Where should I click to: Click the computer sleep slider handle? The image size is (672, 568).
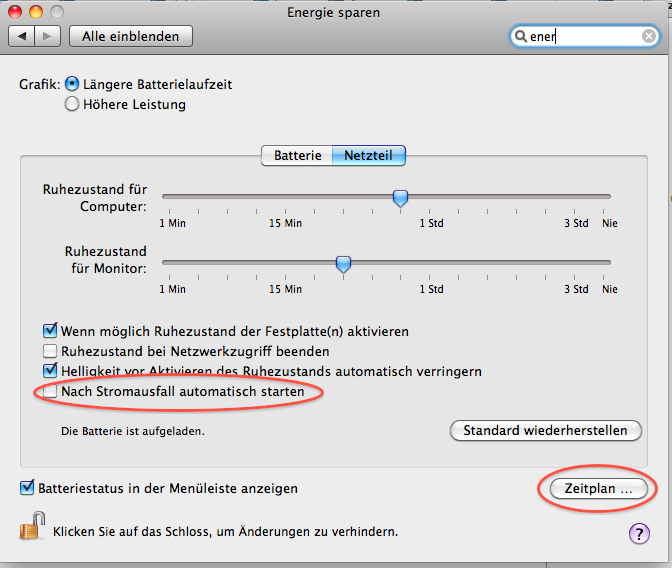pyautogui.click(x=400, y=198)
